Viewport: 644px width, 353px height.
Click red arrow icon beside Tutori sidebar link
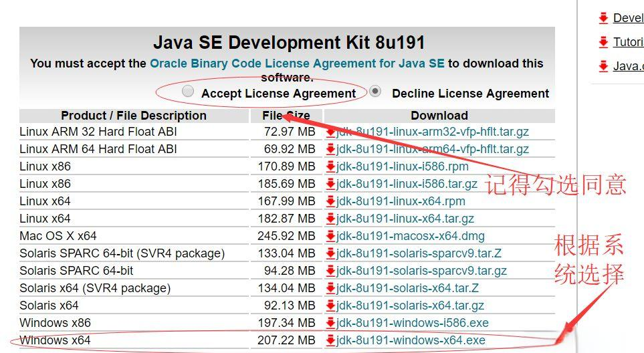pyautogui.click(x=603, y=42)
